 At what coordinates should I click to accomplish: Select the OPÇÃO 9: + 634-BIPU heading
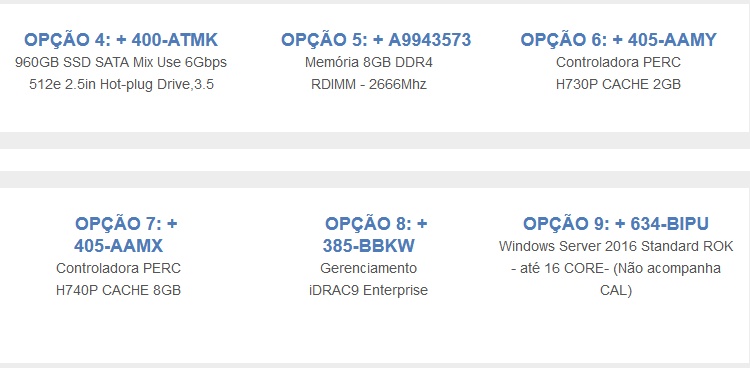pos(616,224)
